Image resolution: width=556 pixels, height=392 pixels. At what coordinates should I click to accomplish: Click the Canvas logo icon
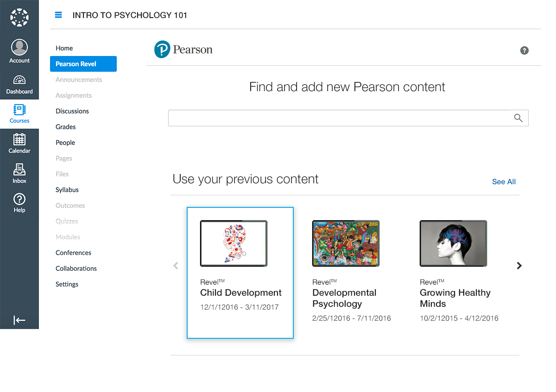pos(19,18)
